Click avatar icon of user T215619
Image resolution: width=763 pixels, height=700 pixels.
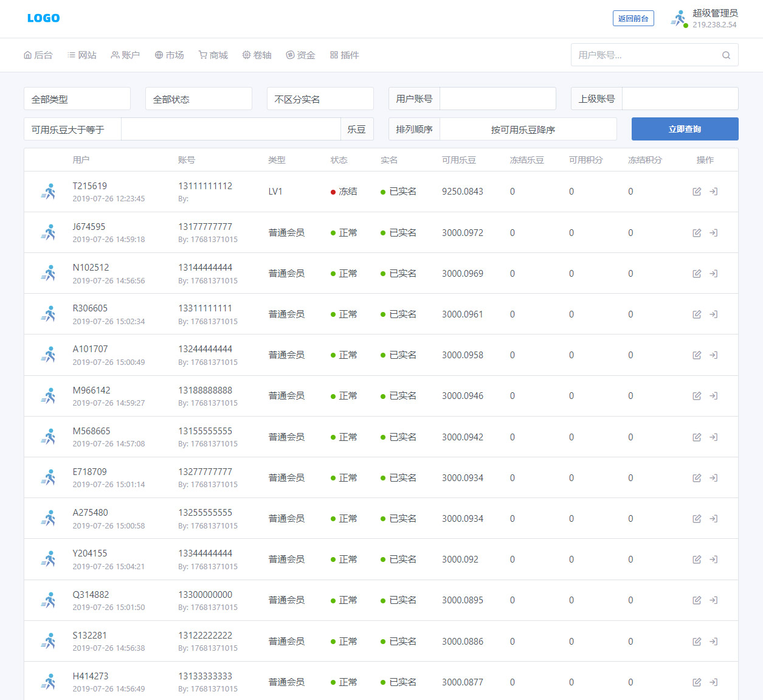[x=49, y=192]
